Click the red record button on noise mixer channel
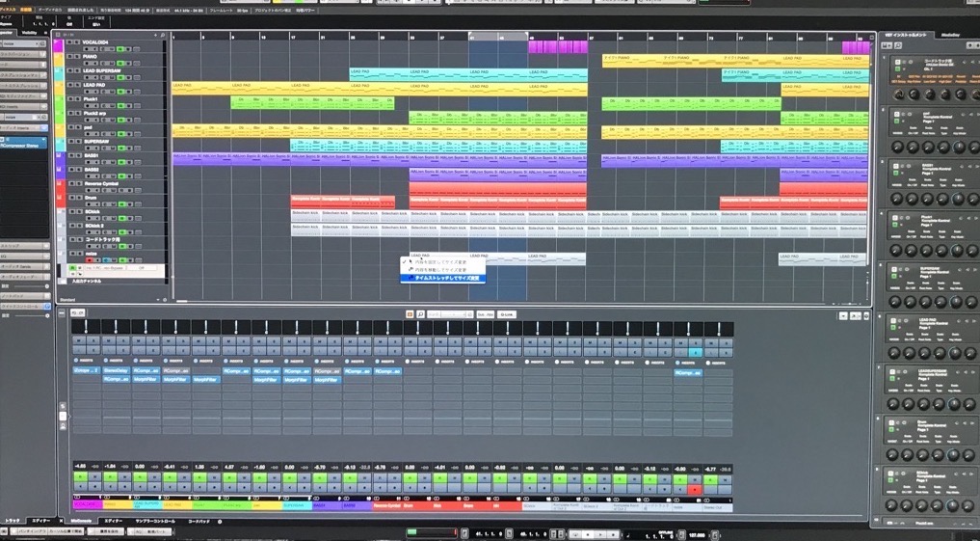The width and height of the screenshot is (980, 541). coord(695,489)
